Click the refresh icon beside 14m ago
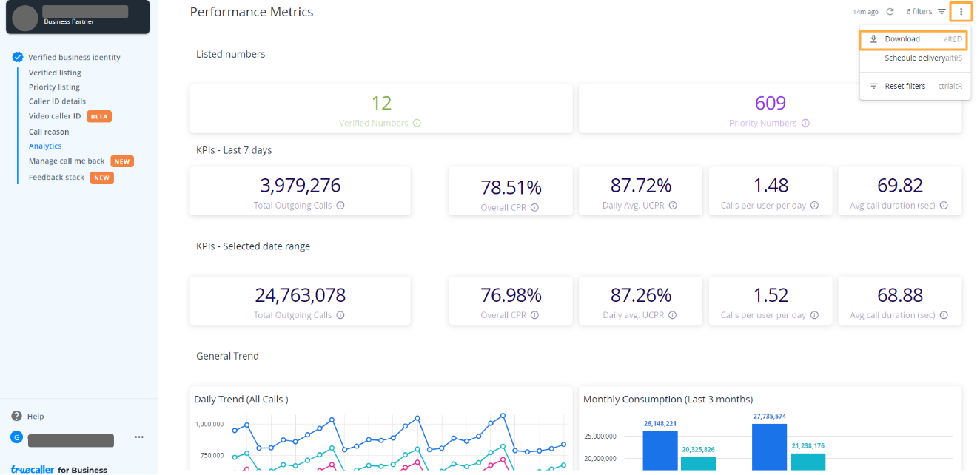Viewport: 980px width, 475px height. (x=890, y=12)
